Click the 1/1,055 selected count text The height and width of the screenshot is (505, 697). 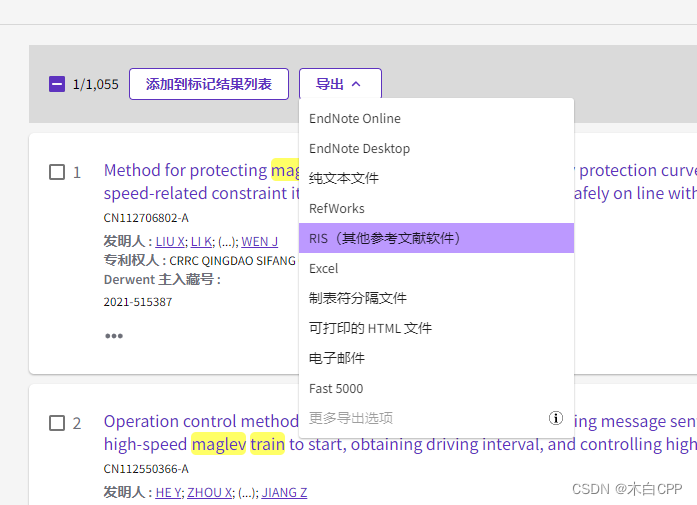point(96,84)
